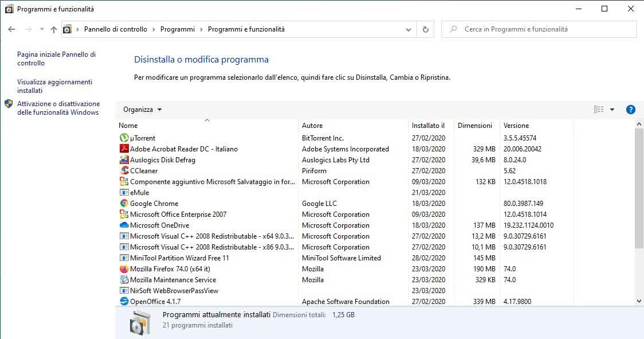Expand chevron after Pannello di controllo
Screen dimensions: 644x339
click(154, 29)
